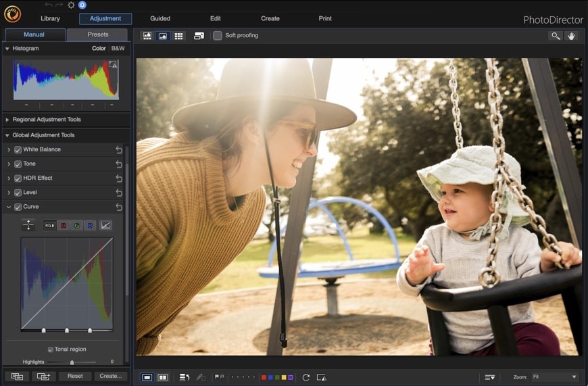The image size is (588, 386).
Task: Click the linear curve reset icon
Action: coord(105,225)
